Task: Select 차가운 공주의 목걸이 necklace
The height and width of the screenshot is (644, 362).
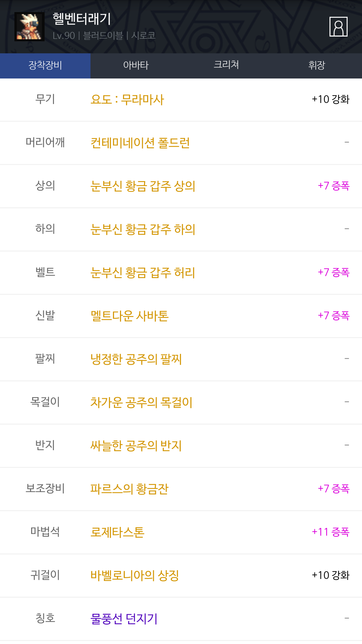Action: [x=141, y=402]
